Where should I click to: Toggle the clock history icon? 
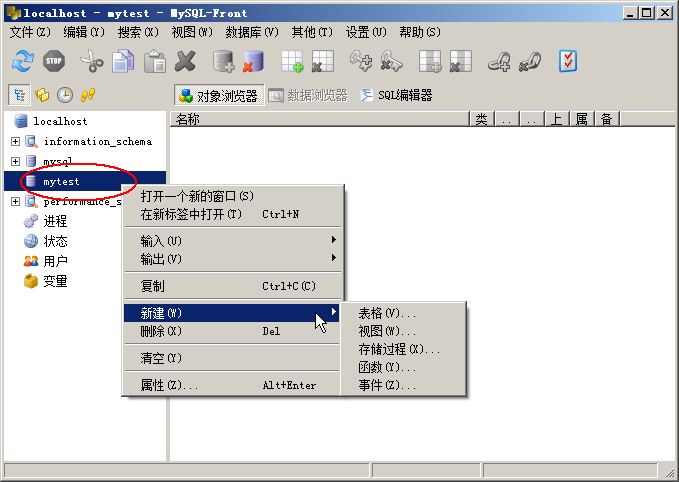pos(65,95)
